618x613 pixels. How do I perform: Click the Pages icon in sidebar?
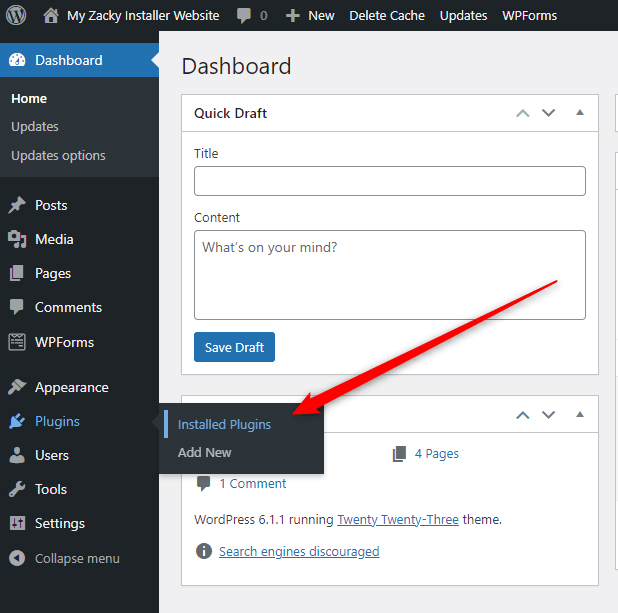point(17,273)
